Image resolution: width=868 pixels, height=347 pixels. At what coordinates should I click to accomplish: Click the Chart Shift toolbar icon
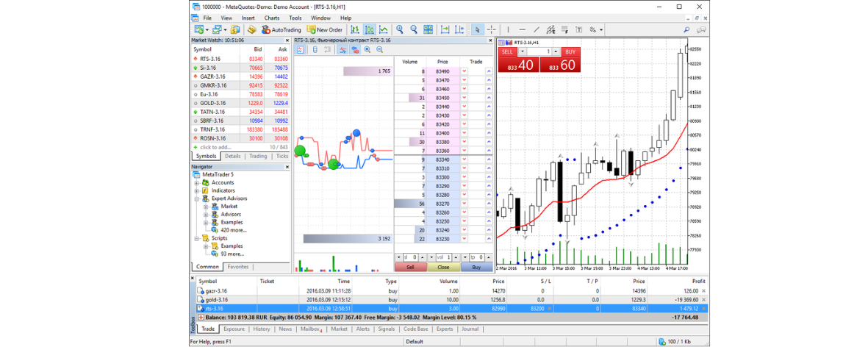[x=459, y=30]
